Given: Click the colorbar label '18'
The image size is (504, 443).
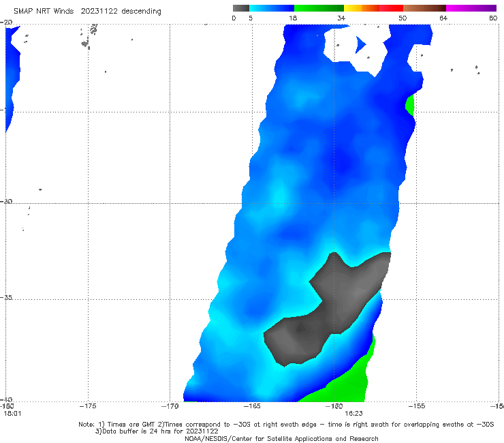Looking at the screenshot, I should [x=293, y=18].
